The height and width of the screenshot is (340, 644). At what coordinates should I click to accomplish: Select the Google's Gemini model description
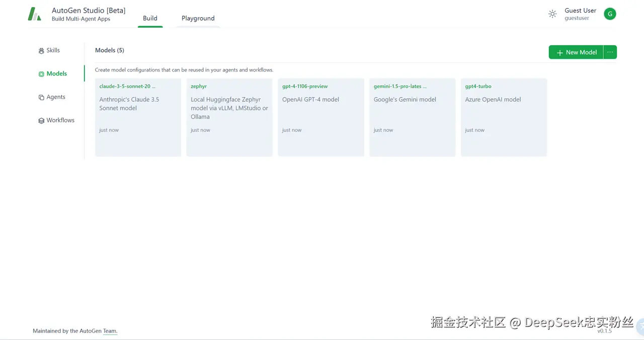(405, 99)
